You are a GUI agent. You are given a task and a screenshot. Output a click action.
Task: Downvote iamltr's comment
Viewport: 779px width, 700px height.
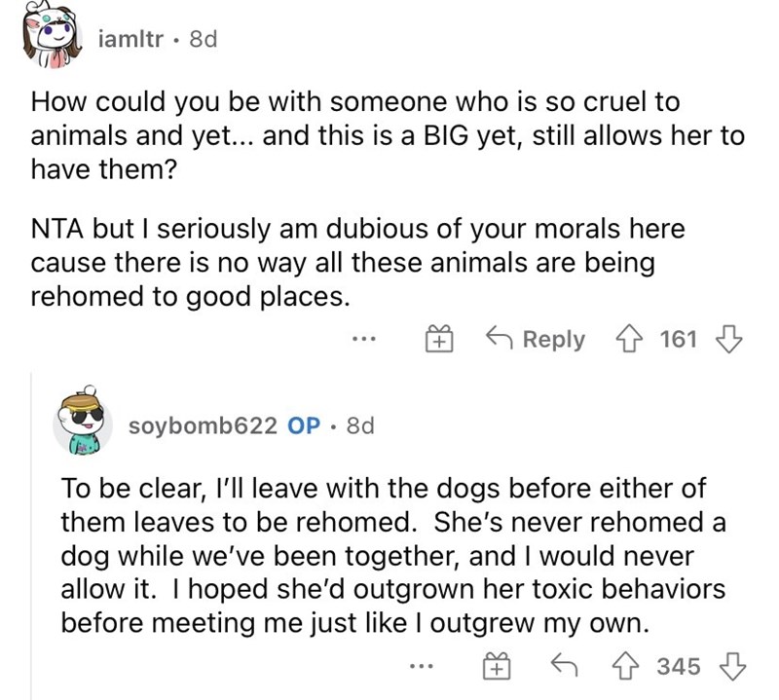[x=724, y=339]
